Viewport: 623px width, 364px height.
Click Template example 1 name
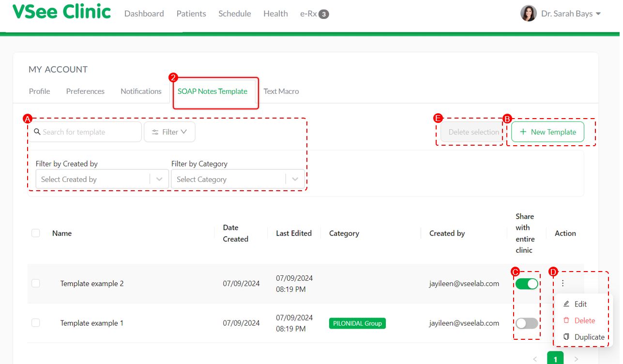(92, 322)
